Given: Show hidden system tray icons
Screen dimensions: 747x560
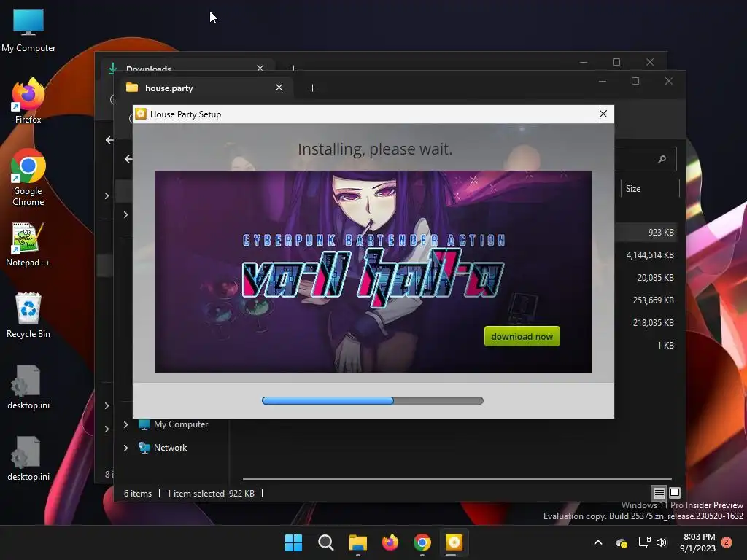Looking at the screenshot, I should 598,542.
